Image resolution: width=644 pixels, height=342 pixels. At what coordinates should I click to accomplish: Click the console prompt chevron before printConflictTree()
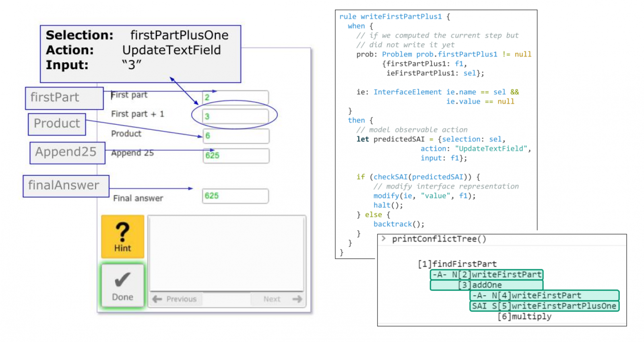tap(384, 239)
